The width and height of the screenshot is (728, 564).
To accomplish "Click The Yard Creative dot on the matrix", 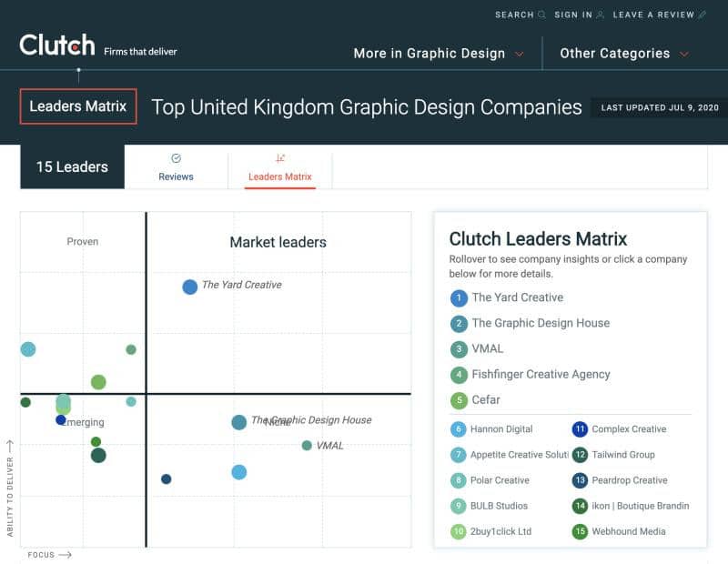I will tap(190, 287).
